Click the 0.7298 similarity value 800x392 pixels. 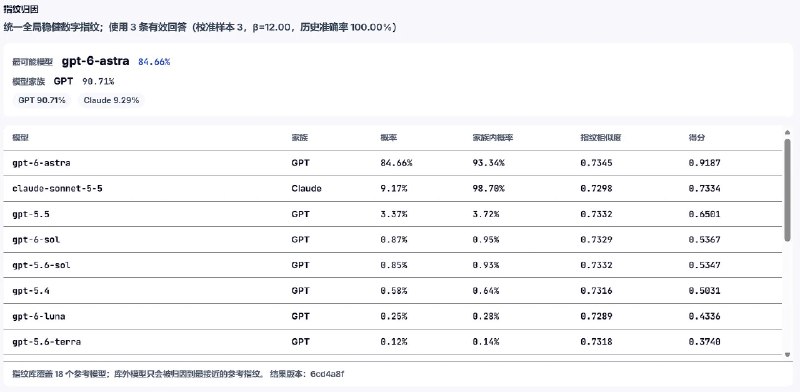click(596, 189)
